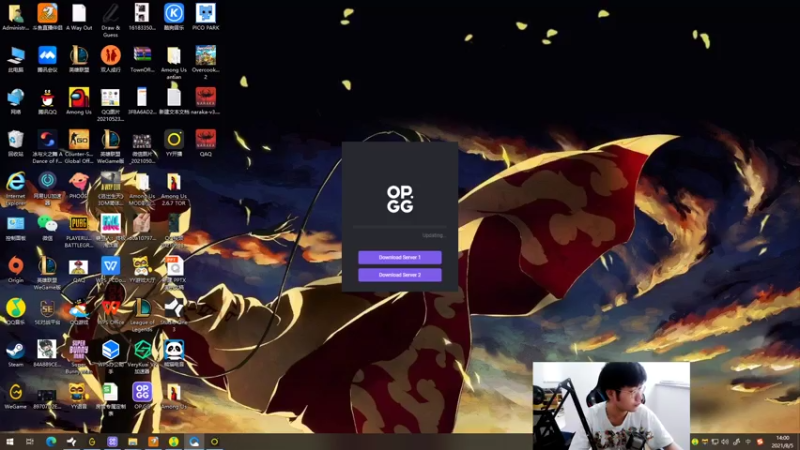The width and height of the screenshot is (800, 450).
Task: Open the League of Legends shortcut
Action: [x=142, y=315]
